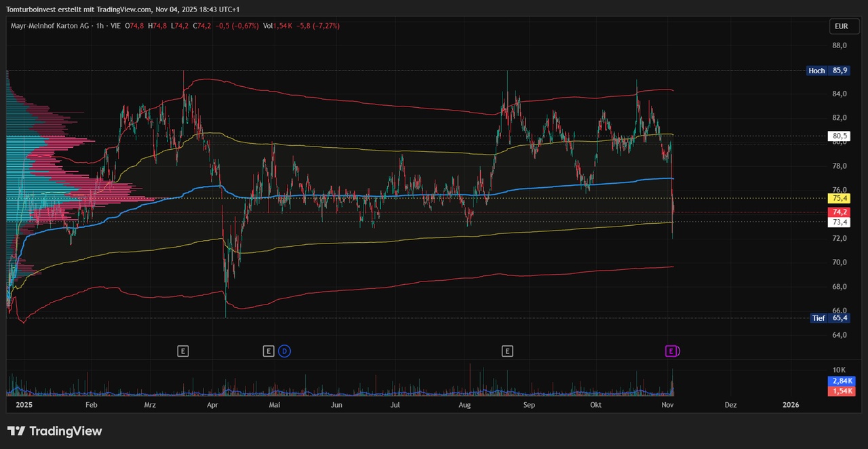
Task: Click the Nov label on the time axis
Action: (x=667, y=405)
